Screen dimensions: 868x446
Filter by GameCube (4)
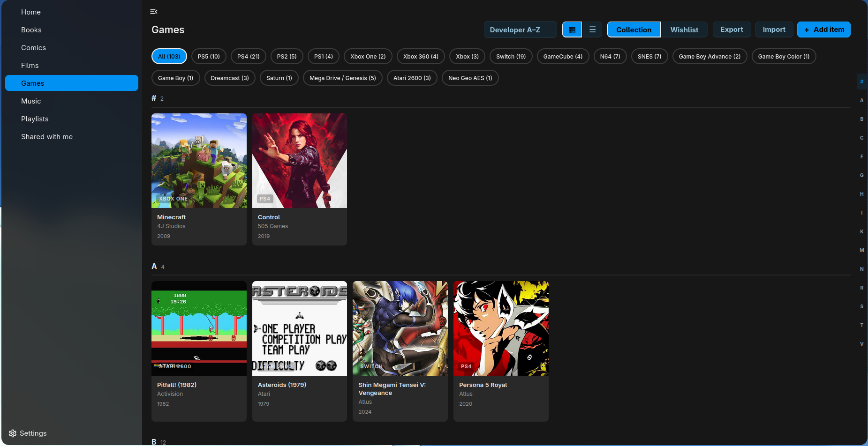coord(563,56)
